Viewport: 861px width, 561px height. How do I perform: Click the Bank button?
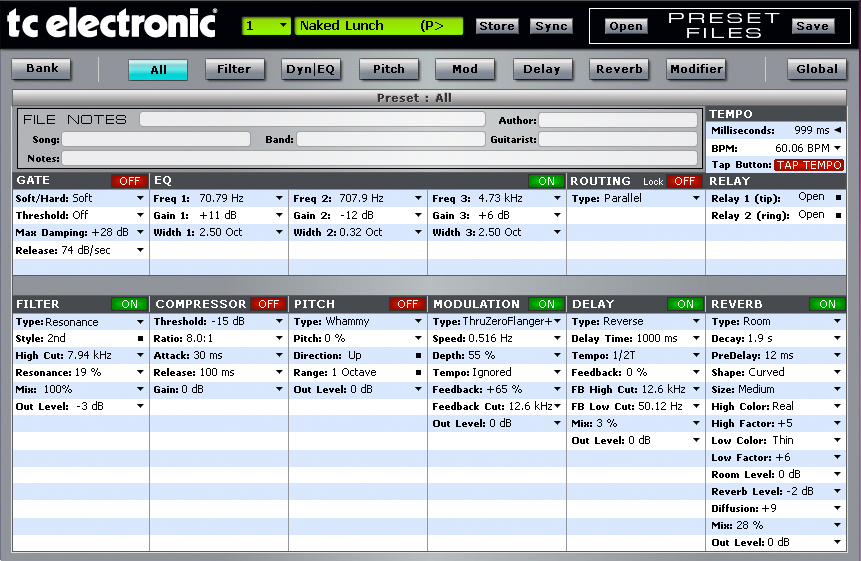click(x=42, y=69)
